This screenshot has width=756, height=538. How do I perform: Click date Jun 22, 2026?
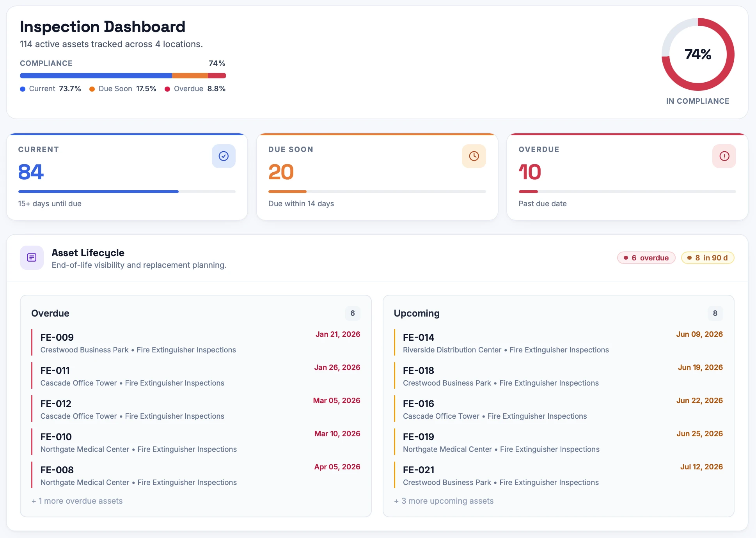[x=699, y=401]
